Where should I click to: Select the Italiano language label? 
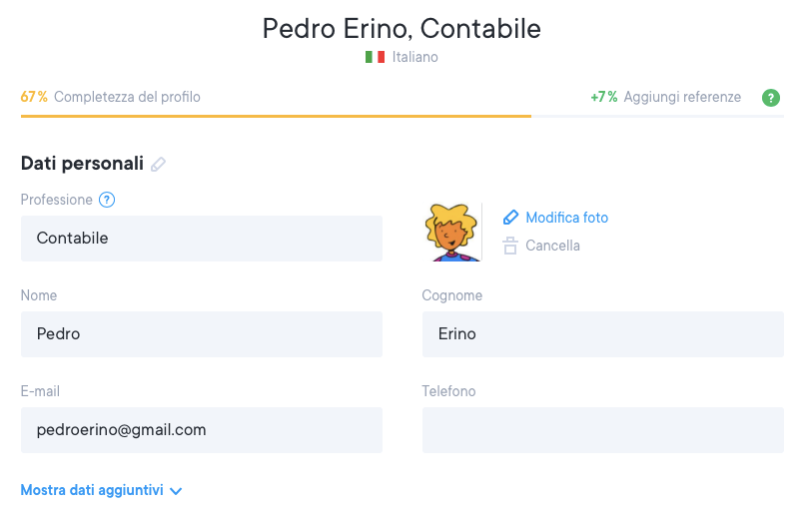click(x=414, y=57)
